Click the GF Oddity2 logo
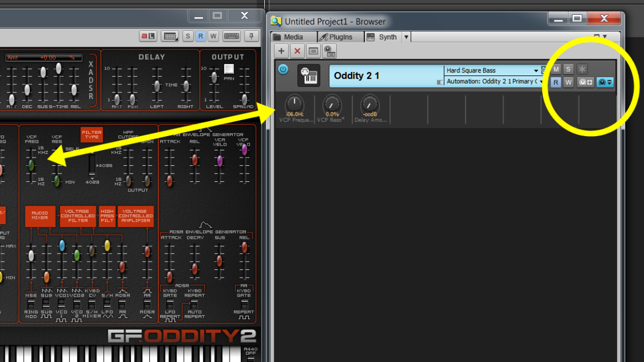 point(182,336)
